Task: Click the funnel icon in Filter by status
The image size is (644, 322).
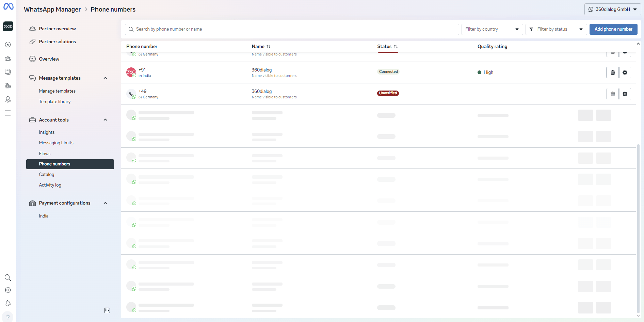Action: point(531,29)
